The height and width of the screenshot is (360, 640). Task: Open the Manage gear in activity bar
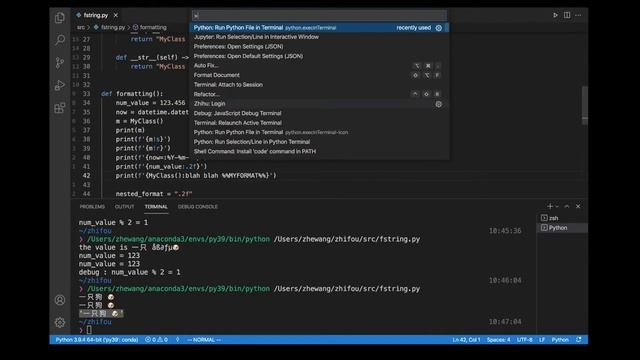[x=60, y=322]
